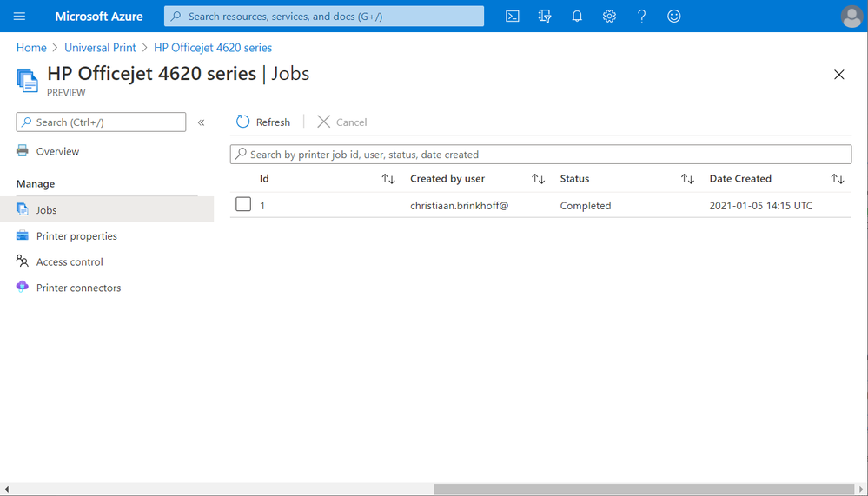Follow the Universal Print breadcrumb link

[100, 48]
